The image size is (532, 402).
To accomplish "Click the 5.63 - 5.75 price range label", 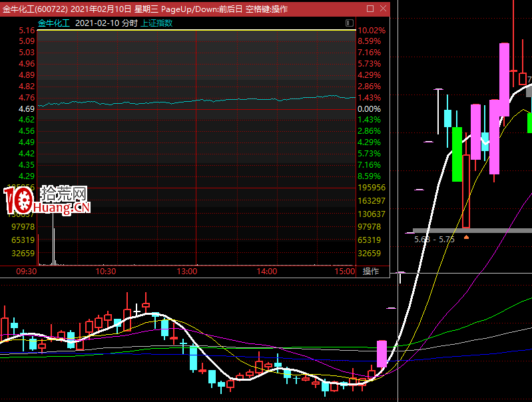I will 434,240.
